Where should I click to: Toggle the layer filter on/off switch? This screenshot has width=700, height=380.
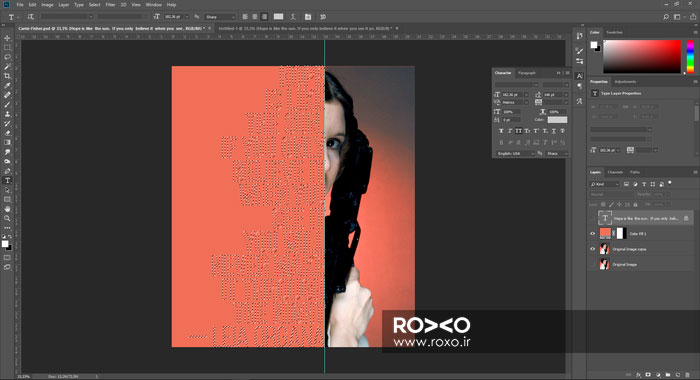[670, 183]
